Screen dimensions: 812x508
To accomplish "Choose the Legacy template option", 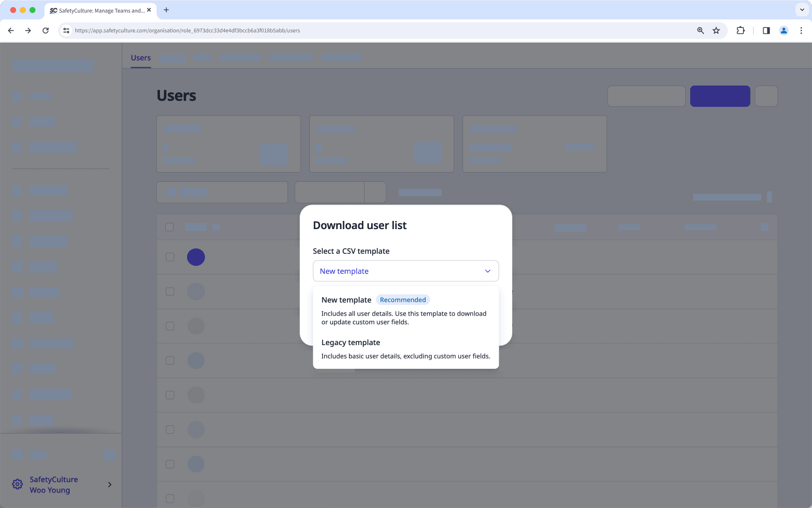I will click(351, 342).
